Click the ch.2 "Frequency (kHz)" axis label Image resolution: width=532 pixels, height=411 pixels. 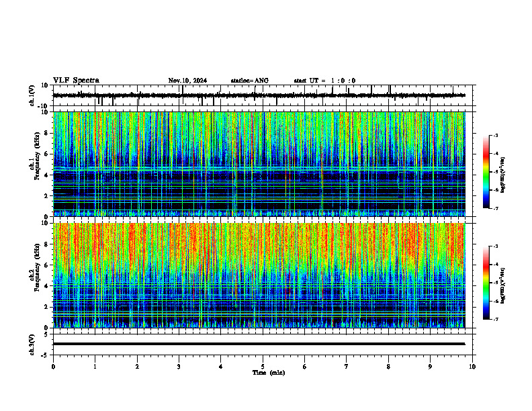38,267
